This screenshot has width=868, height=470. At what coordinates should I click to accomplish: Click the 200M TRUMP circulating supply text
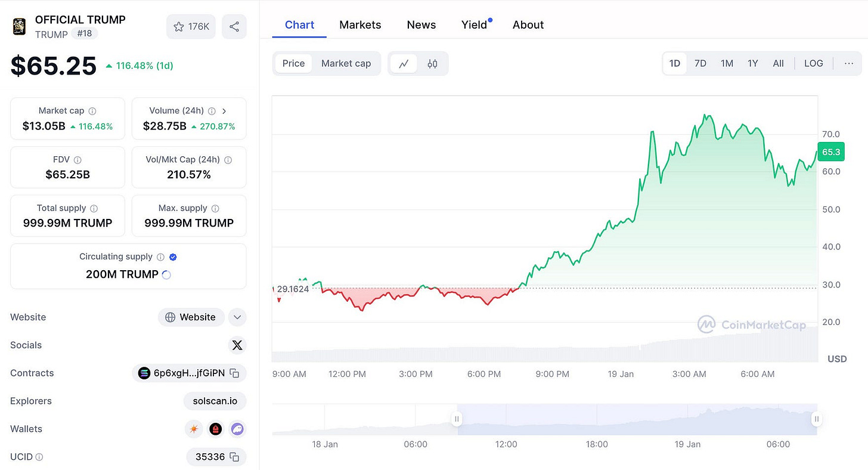122,274
